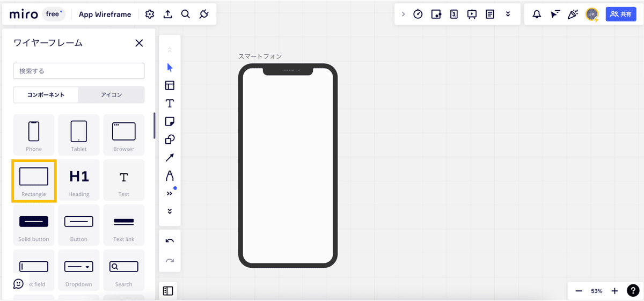Screen dimensions: 644x301
Task: Open search magnifier in top bar
Action: point(186,14)
